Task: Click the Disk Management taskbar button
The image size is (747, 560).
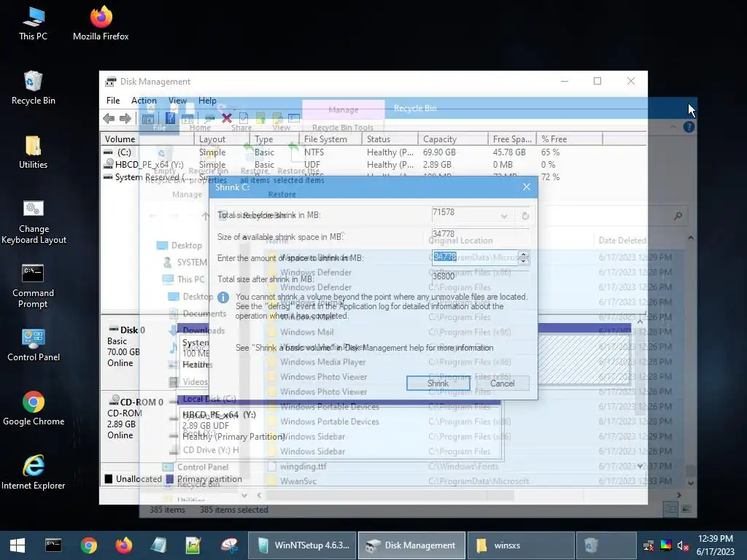Action: [411, 545]
